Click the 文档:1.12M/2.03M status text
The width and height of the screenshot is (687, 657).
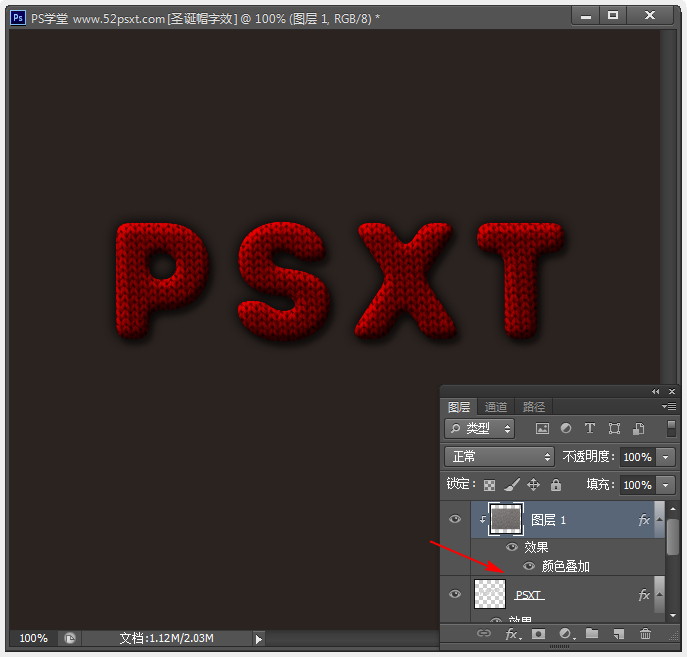pyautogui.click(x=166, y=638)
